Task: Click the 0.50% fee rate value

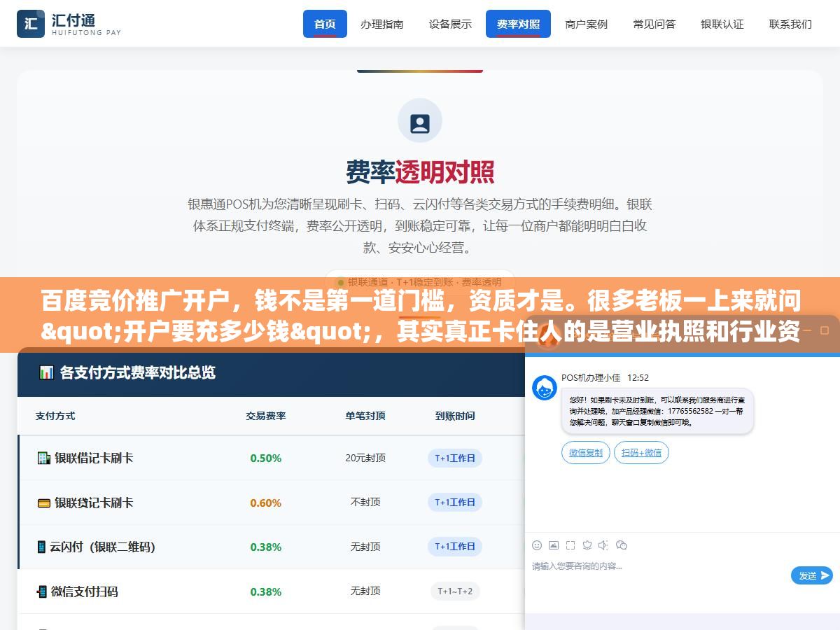Action: point(266,458)
